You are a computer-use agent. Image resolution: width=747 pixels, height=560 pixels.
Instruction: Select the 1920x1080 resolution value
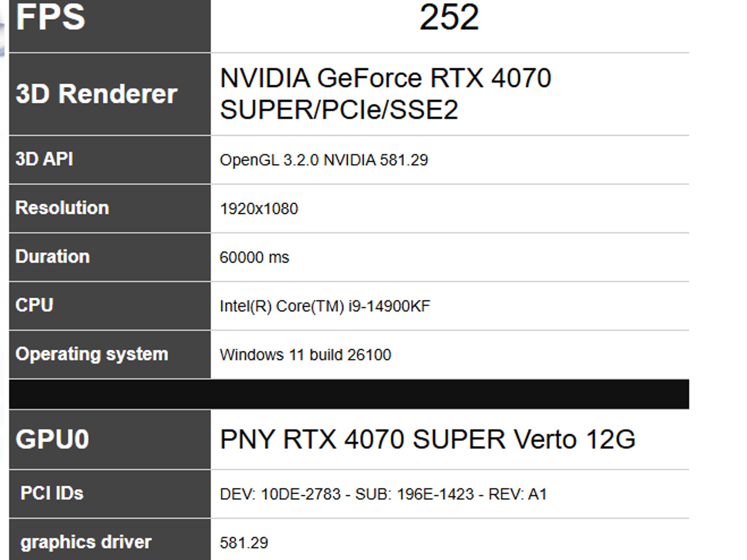(259, 209)
